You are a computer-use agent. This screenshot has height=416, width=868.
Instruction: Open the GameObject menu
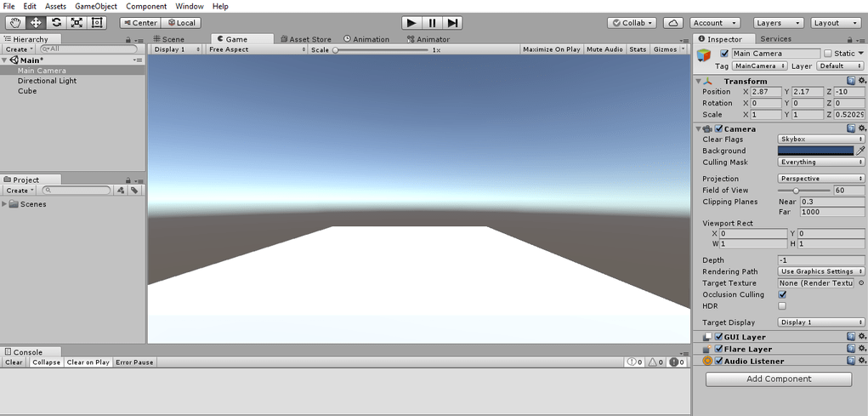tap(96, 7)
